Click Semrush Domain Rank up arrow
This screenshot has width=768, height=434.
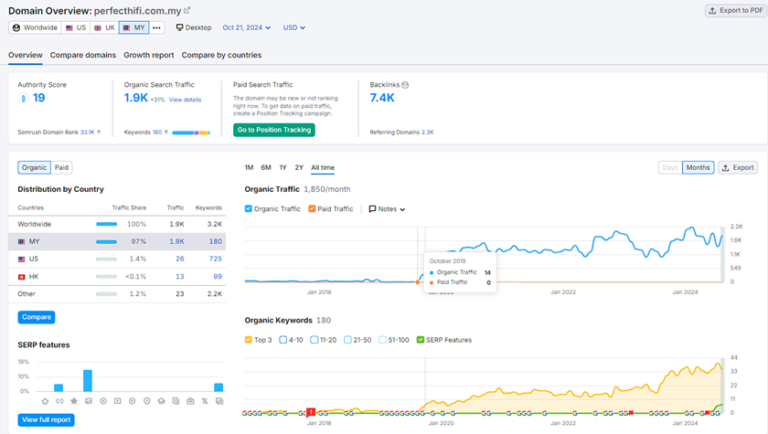pos(99,132)
